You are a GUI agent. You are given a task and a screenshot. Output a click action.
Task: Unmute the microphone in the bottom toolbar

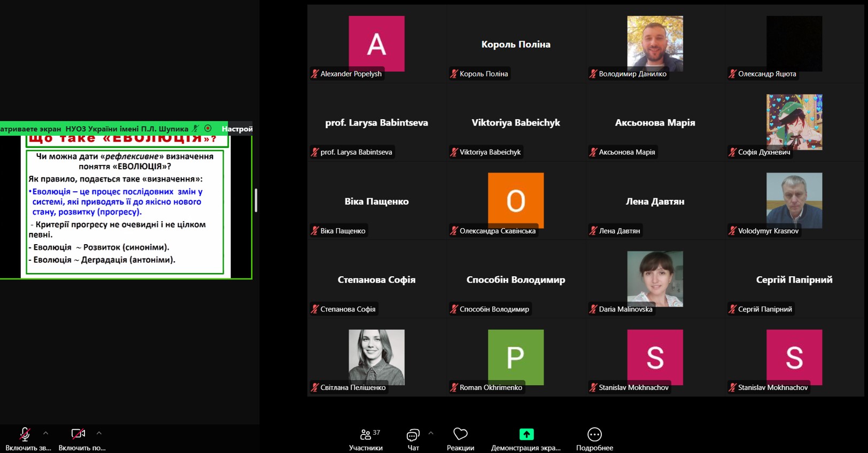pos(25,434)
